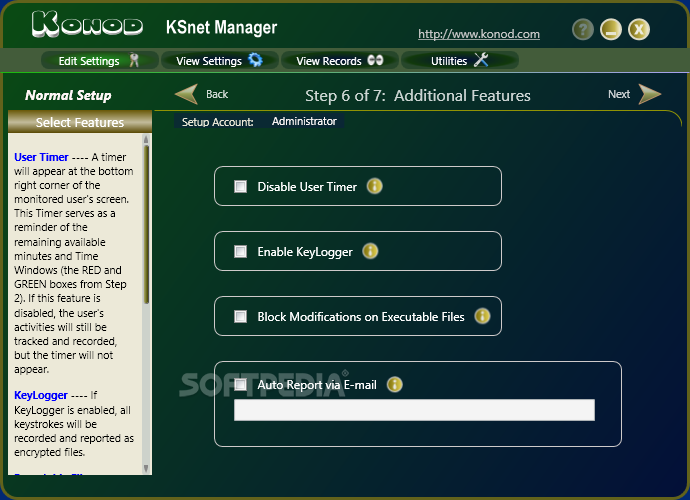Toggle Block Modifications on Executable Files
The width and height of the screenshot is (690, 500).
click(x=240, y=316)
